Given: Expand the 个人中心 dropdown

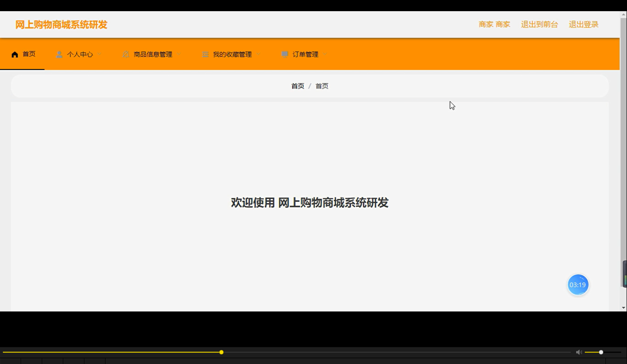Looking at the screenshot, I should (x=99, y=54).
